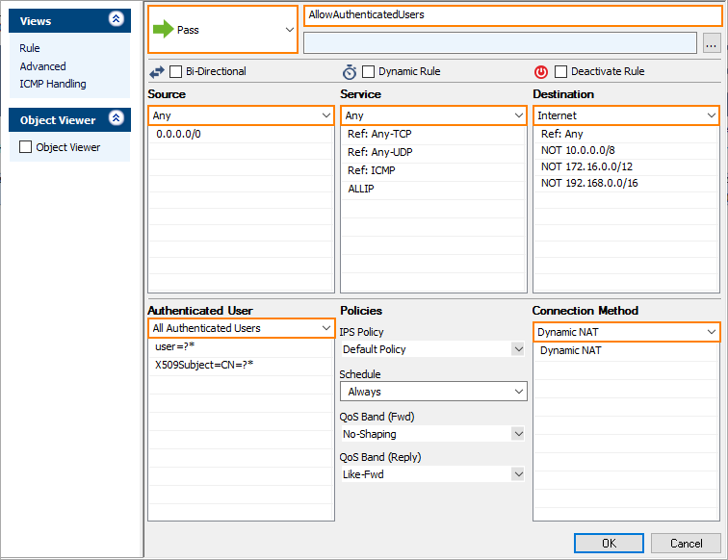Click the Cancel button
This screenshot has width=728, height=560.
coord(686,543)
